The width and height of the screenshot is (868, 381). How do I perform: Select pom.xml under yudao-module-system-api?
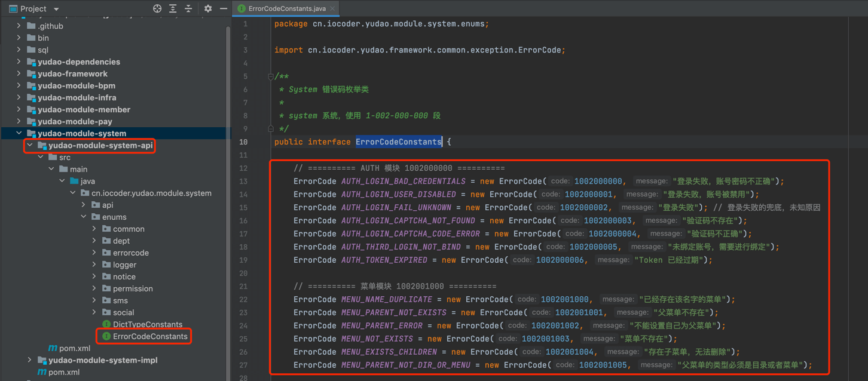(75, 349)
